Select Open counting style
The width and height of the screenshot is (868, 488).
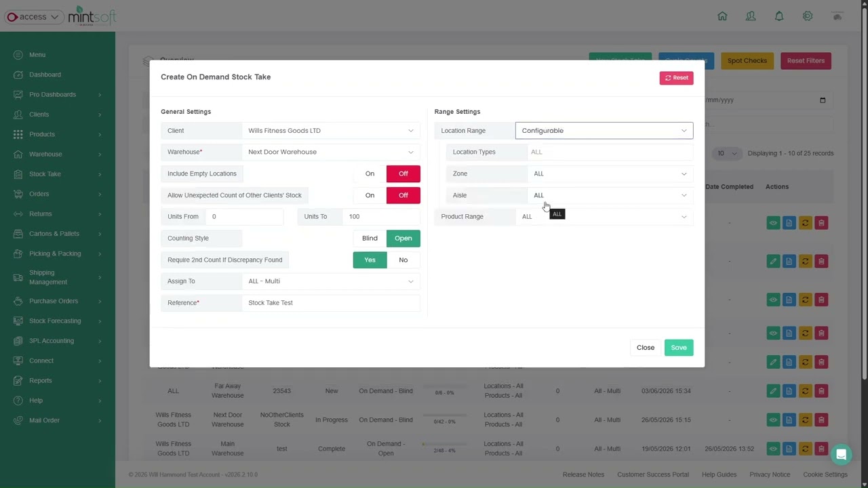click(403, 239)
